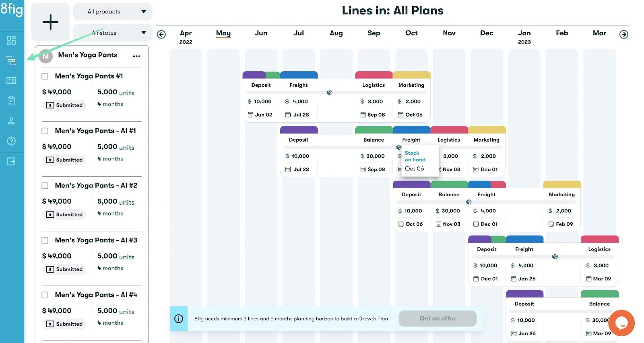Open the clipboard icon in sidebar
This screenshot has height=343, width=644.
pos(11,101)
